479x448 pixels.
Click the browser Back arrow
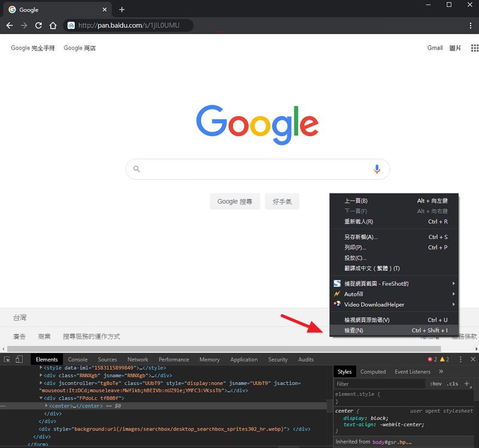[x=10, y=25]
